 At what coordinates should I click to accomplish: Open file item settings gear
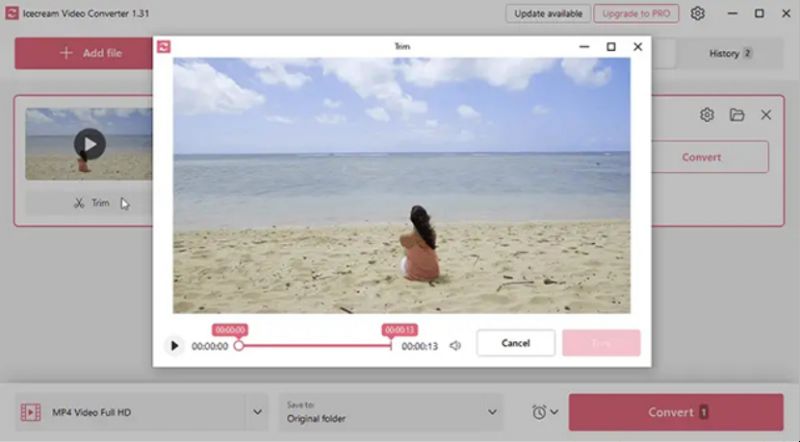[707, 115]
